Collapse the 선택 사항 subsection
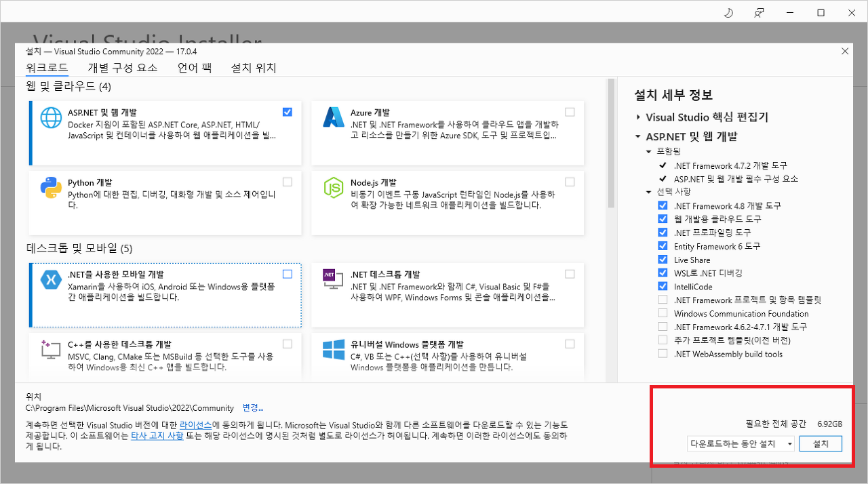This screenshot has width=868, height=484. 649,192
